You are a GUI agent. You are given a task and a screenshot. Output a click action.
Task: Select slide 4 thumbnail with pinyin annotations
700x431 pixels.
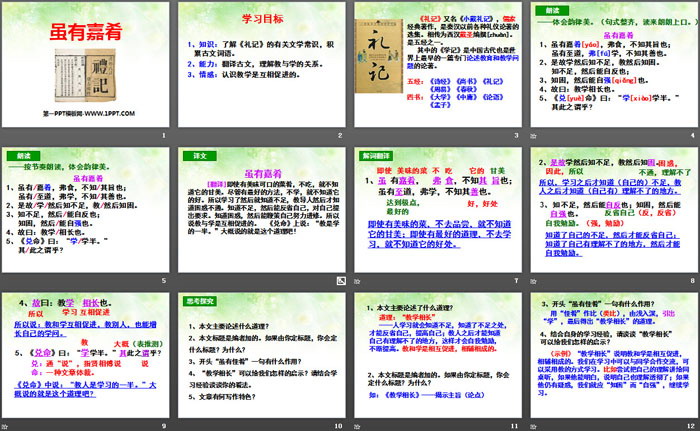[x=614, y=65]
